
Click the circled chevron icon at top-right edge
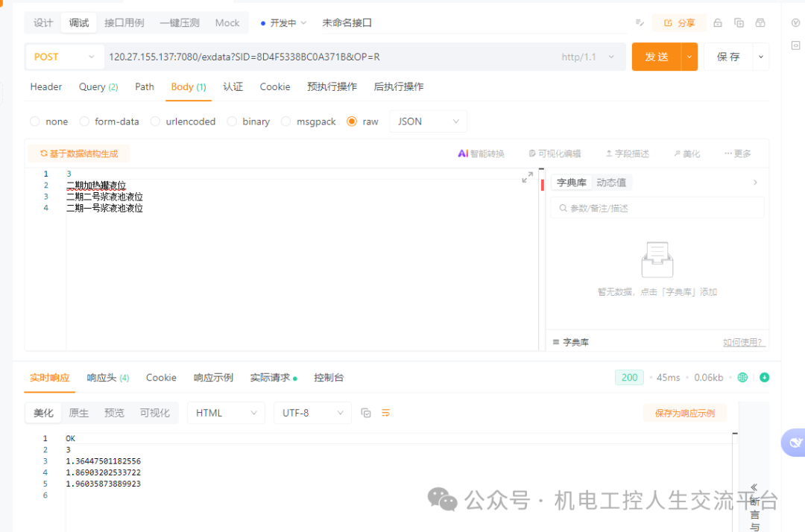tap(796, 22)
